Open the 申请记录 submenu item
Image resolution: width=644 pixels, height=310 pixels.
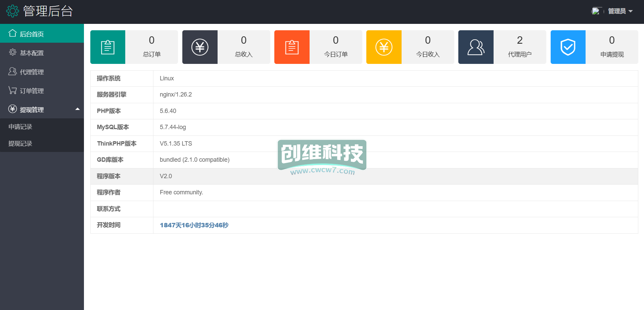click(20, 127)
